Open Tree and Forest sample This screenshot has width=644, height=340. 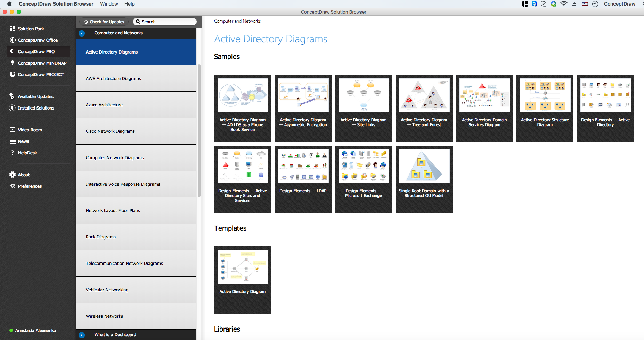424,108
